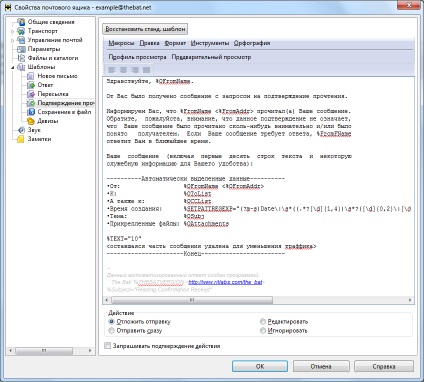Select the Файлы и каталоги icon
This screenshot has width=424, height=382.
point(21,58)
